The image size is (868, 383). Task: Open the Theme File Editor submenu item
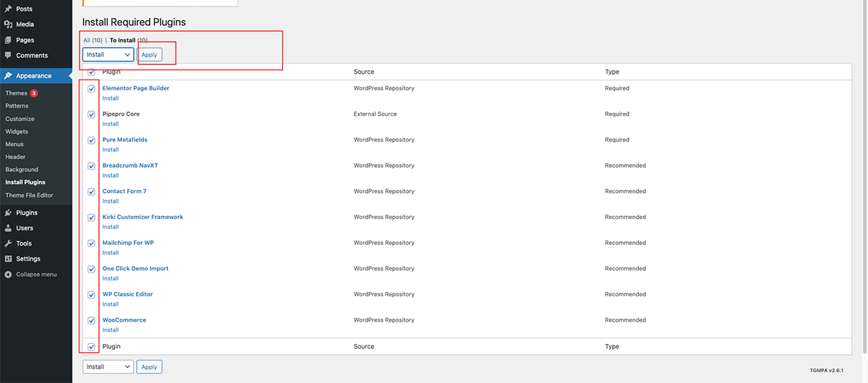29,195
